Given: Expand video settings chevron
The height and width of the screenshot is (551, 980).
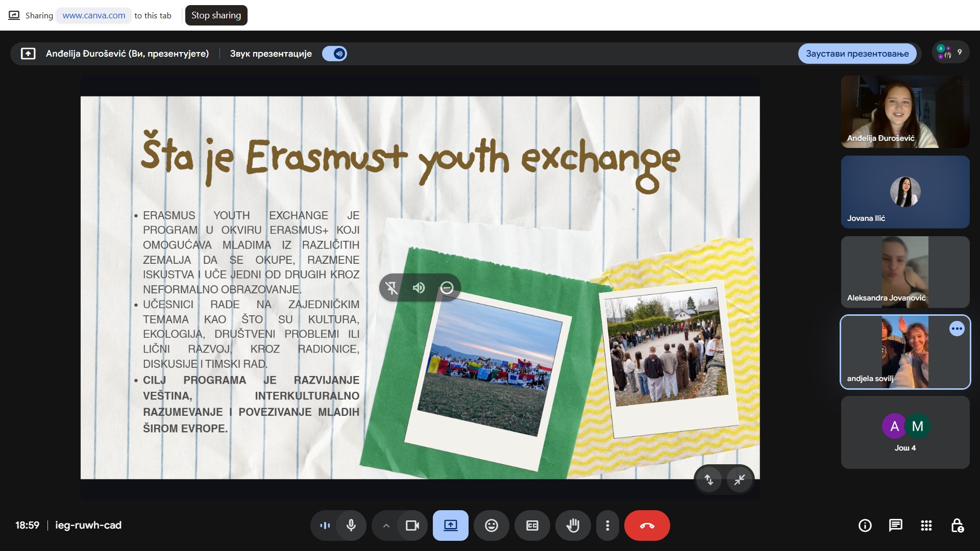Looking at the screenshot, I should point(386,525).
